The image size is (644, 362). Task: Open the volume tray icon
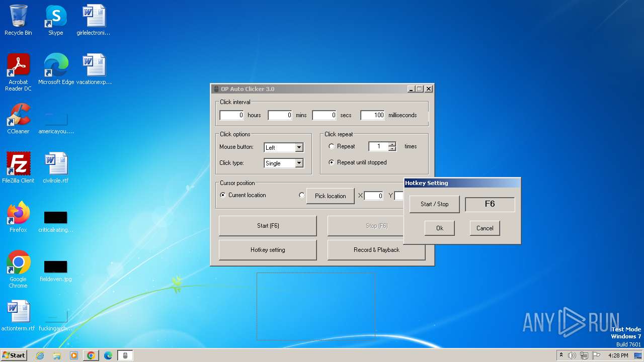(572, 355)
